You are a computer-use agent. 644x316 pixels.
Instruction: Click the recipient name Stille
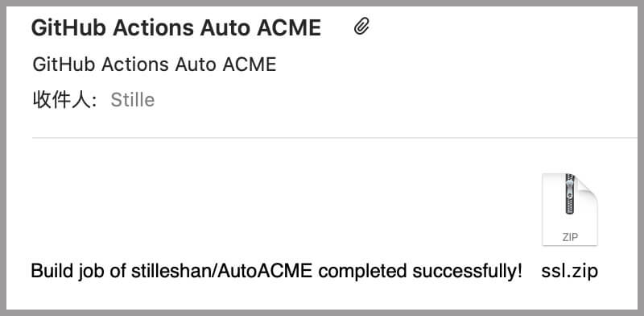coord(133,100)
